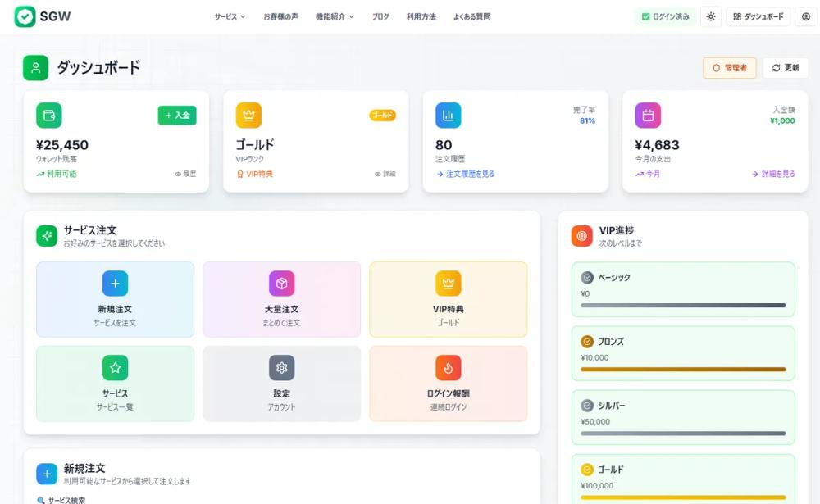Screen dimensions: 820x504
Task: Open the ダッシュボード button in header
Action: click(x=758, y=16)
